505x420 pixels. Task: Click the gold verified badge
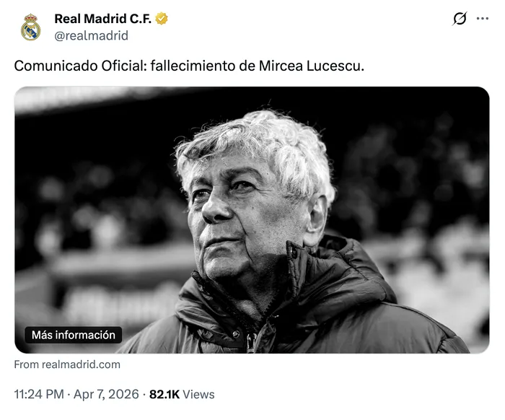click(x=162, y=19)
